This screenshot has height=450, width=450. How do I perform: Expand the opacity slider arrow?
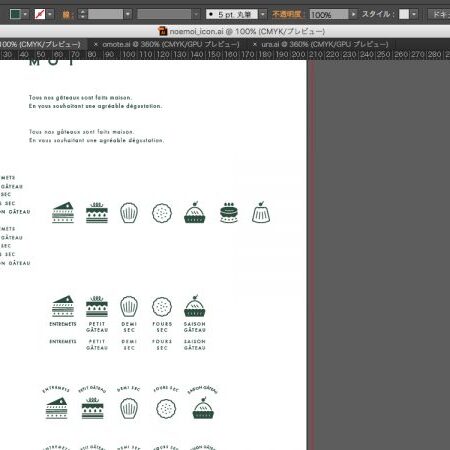point(353,14)
